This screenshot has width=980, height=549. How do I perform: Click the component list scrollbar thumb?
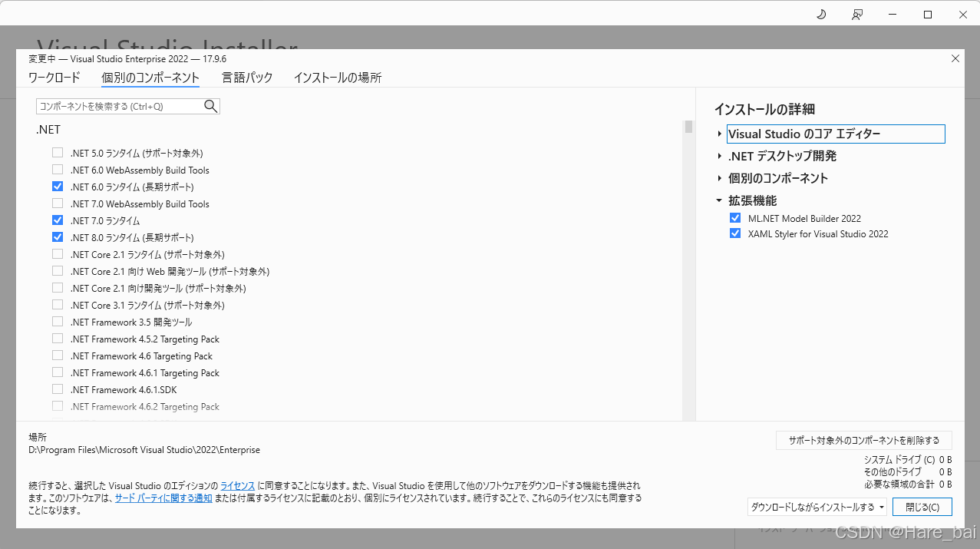[x=689, y=127]
